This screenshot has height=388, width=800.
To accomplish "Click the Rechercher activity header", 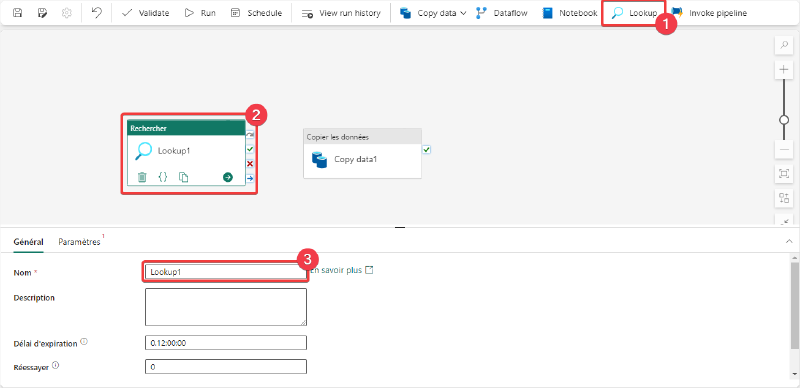I will (x=186, y=128).
